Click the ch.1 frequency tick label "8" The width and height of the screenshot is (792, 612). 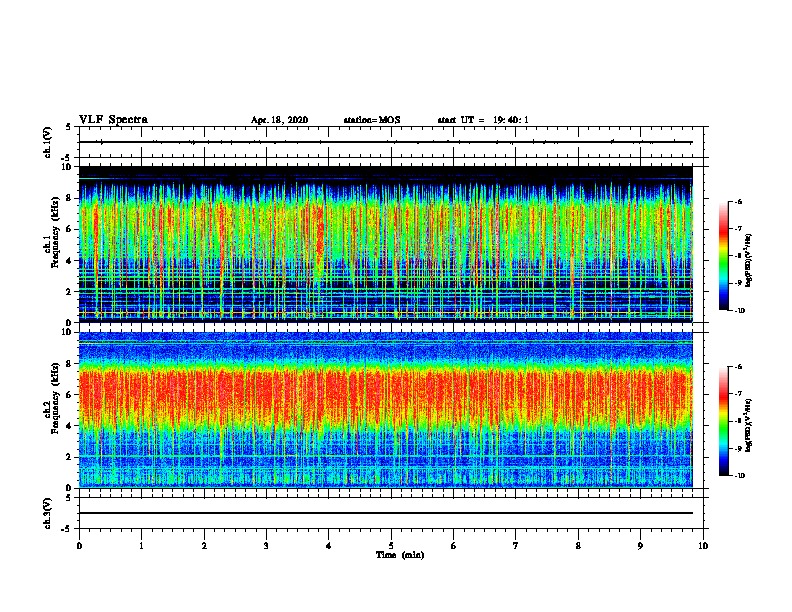click(69, 198)
